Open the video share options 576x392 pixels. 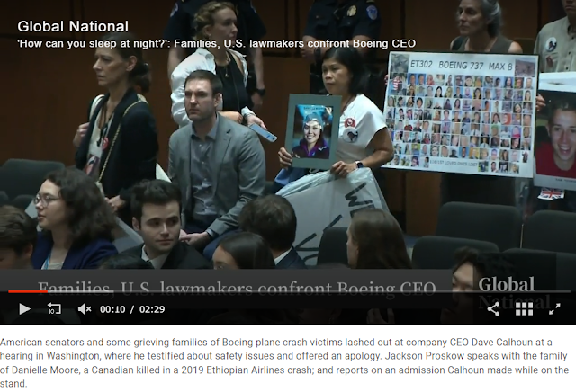click(493, 309)
